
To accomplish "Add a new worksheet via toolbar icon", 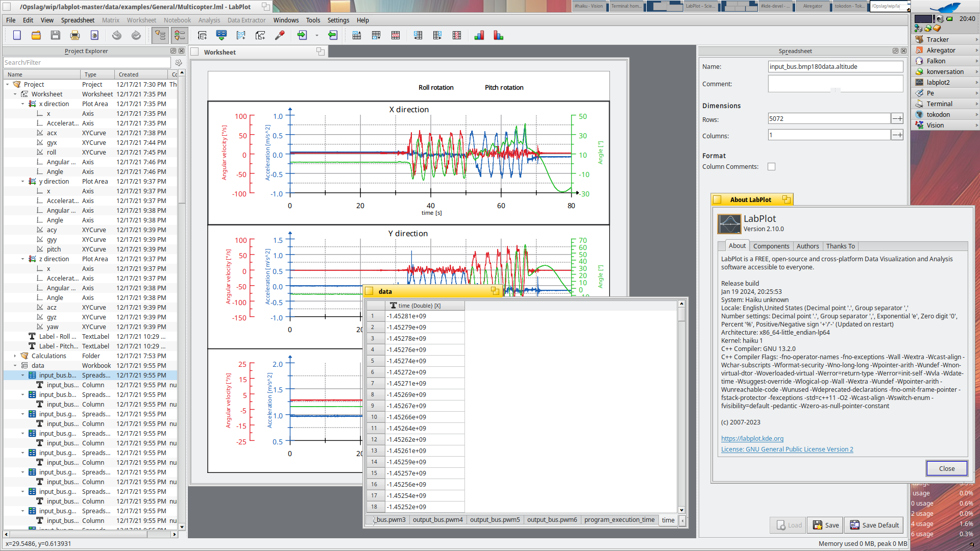I will (260, 35).
